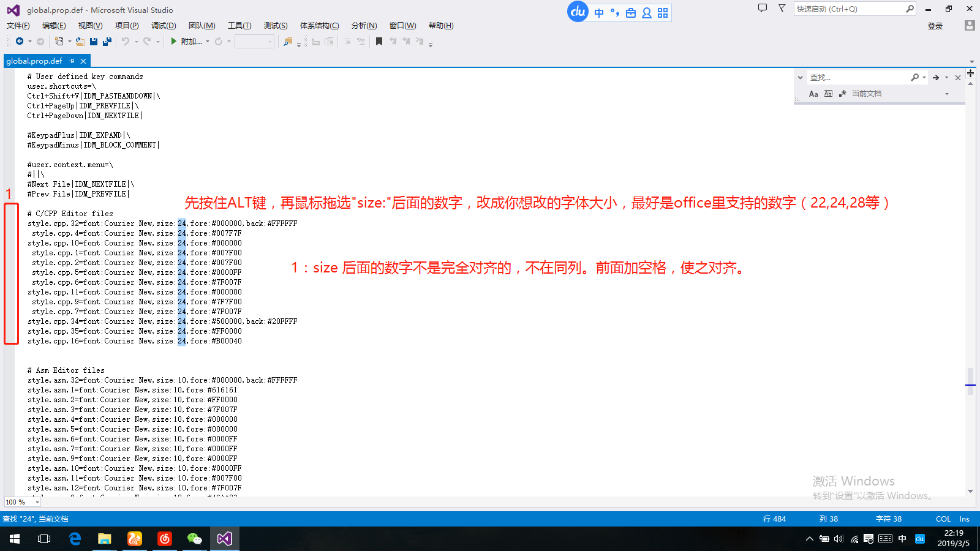Open the 调试(D) menu

164,26
